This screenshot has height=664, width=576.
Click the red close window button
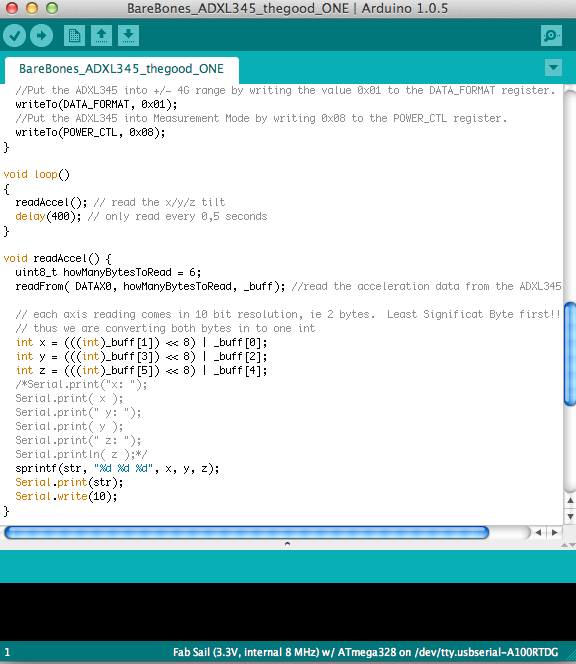tap(12, 8)
